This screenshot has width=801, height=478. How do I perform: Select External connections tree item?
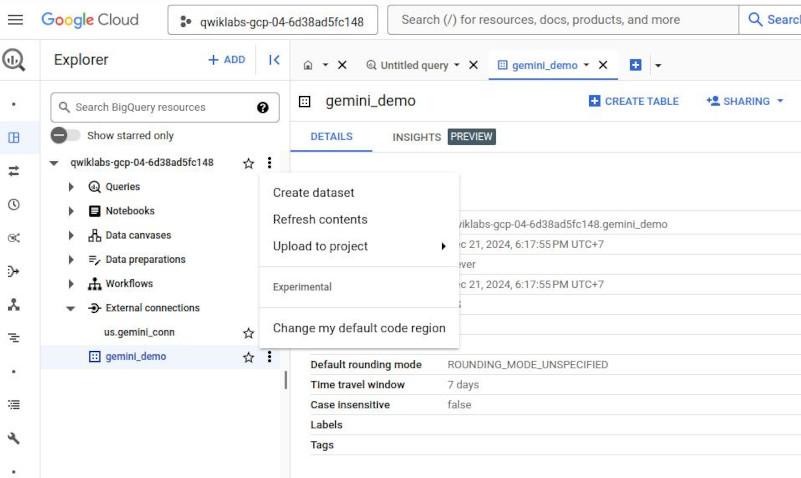pyautogui.click(x=152, y=308)
